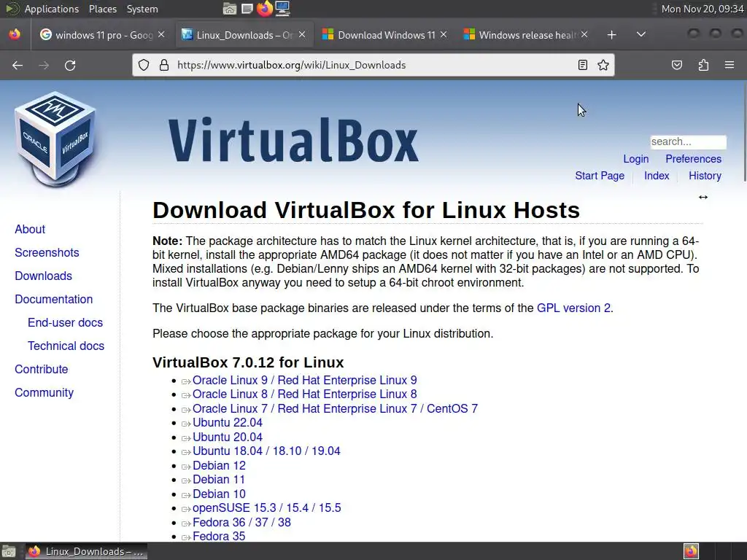Toggle page width with the double arrow icon
747x560 pixels.
(703, 197)
